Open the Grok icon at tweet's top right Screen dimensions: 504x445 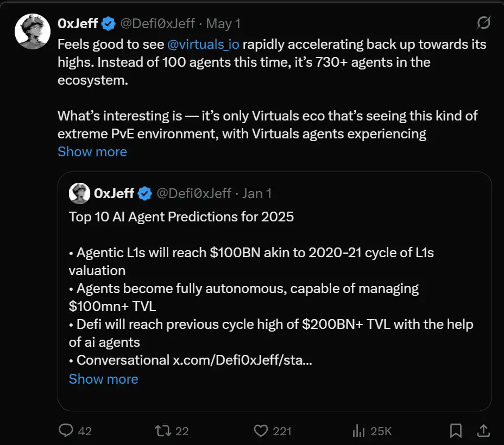click(483, 23)
